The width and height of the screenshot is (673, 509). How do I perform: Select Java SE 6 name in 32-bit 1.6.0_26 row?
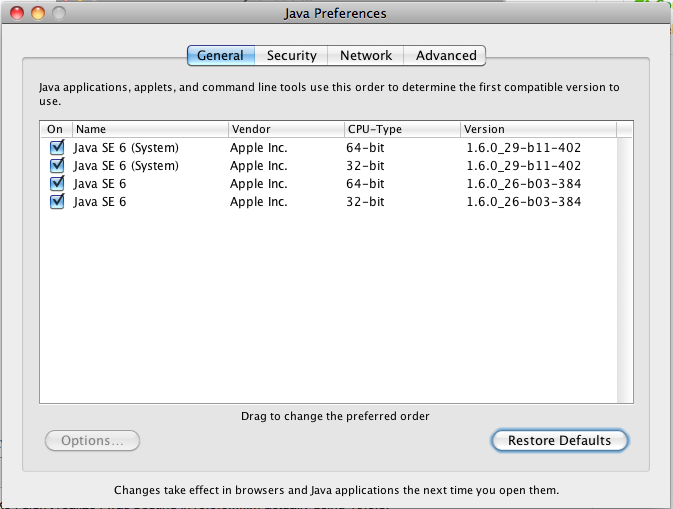click(x=100, y=202)
